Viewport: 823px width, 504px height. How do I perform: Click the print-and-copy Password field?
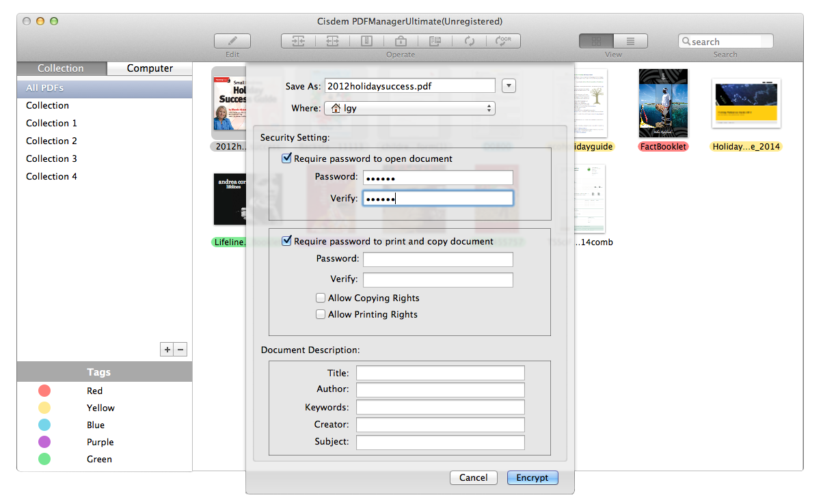[438, 260]
